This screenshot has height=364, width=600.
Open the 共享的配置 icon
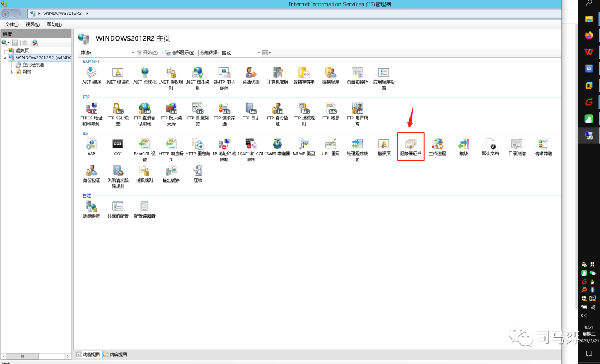(118, 210)
